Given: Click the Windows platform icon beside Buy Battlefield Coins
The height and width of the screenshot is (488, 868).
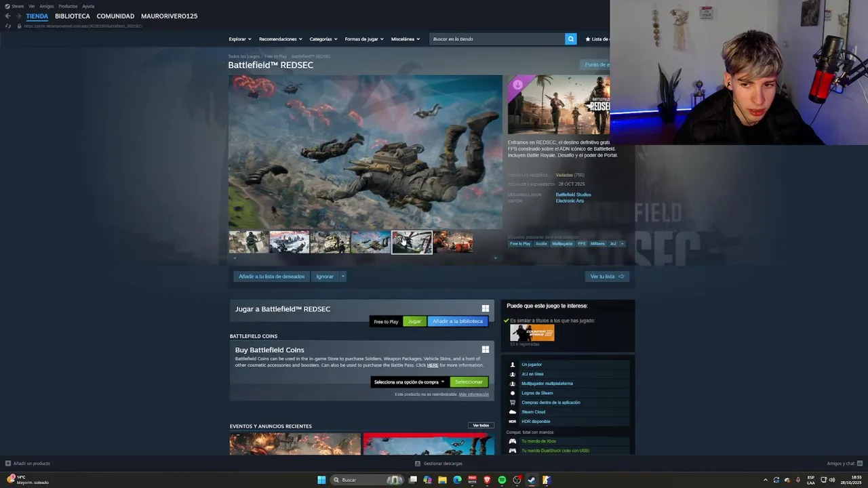Looking at the screenshot, I should [485, 350].
